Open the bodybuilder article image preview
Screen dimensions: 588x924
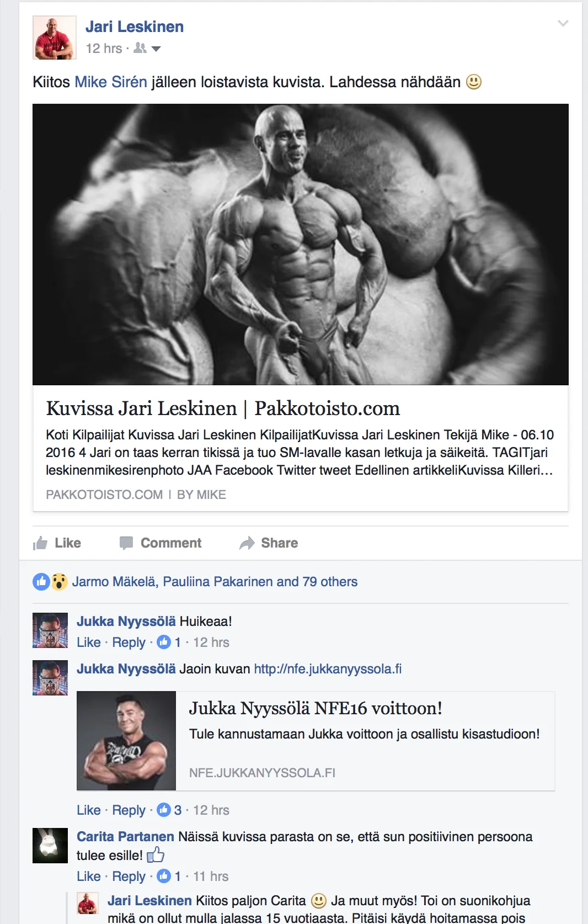point(301,245)
